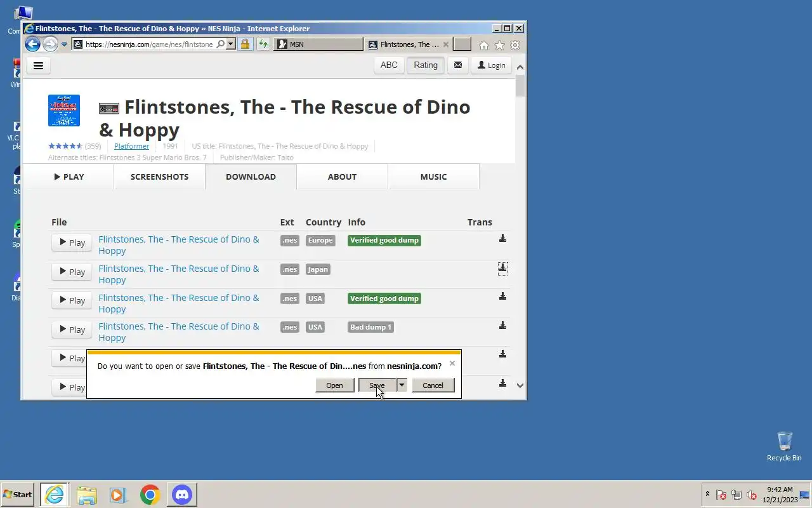
Task: Open a new blank tab
Action: (x=462, y=44)
